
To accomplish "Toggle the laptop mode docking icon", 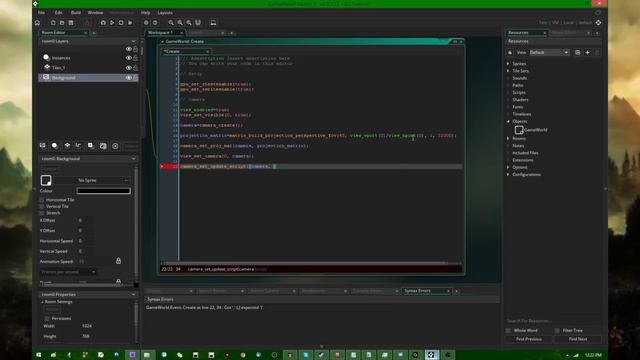I will pyautogui.click(x=213, y=23).
